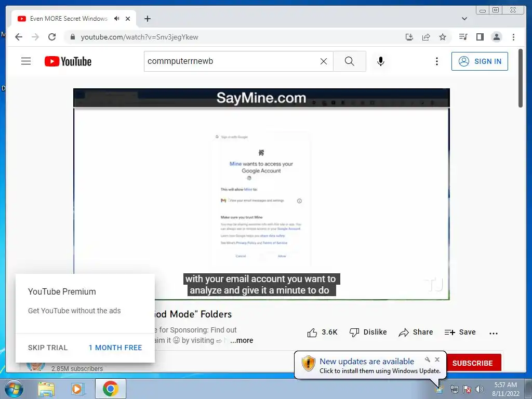The width and height of the screenshot is (532, 399).
Task: Mute the tab via speaker icon
Action: tap(117, 19)
